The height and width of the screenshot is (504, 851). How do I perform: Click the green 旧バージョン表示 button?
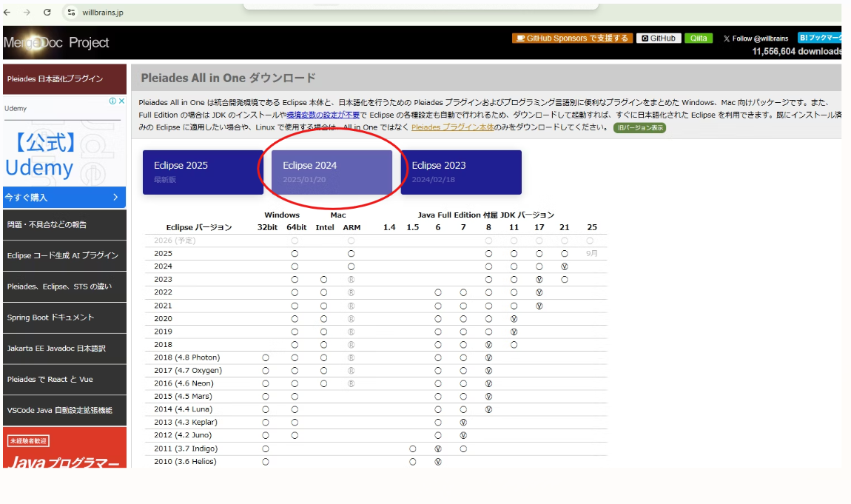coord(640,127)
